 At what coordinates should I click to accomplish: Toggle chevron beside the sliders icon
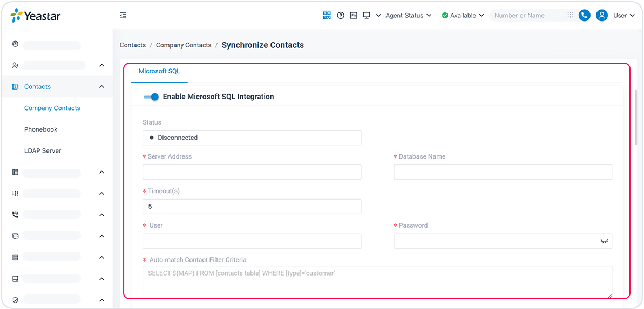click(102, 193)
